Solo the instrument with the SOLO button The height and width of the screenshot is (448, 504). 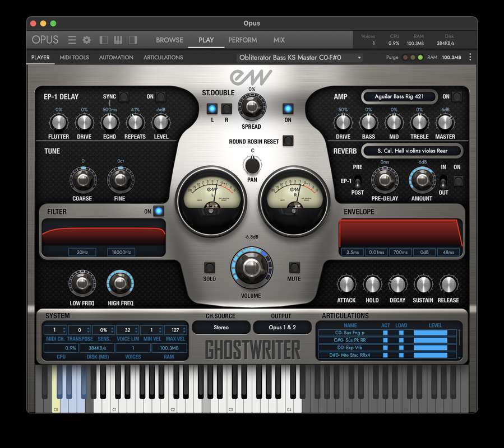(210, 267)
